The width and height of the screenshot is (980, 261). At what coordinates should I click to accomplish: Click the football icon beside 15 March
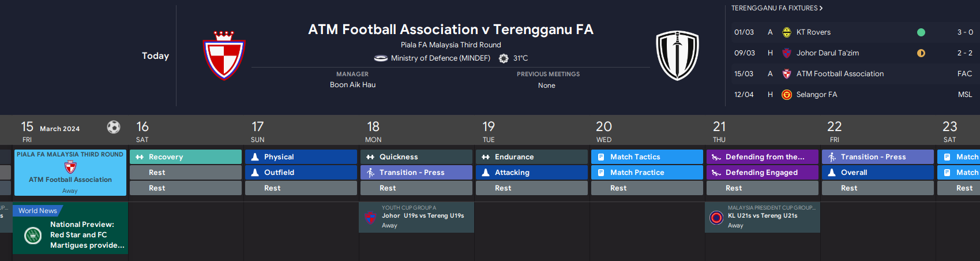click(x=114, y=127)
